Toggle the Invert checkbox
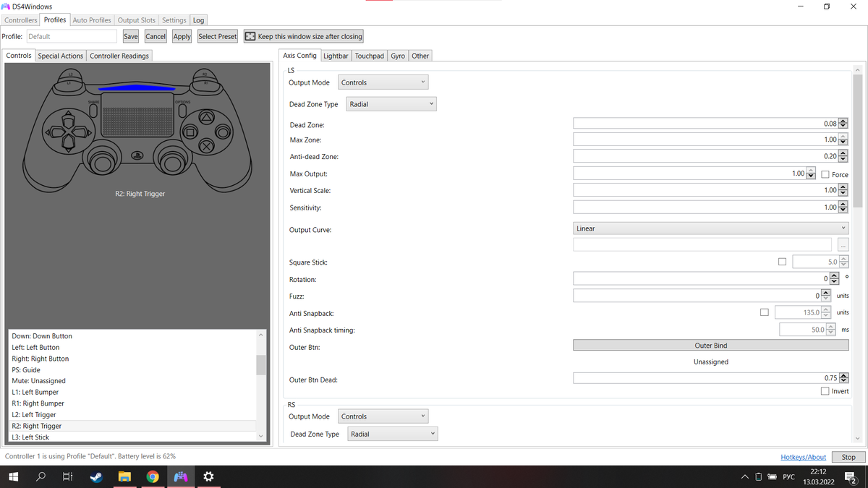 pos(825,391)
